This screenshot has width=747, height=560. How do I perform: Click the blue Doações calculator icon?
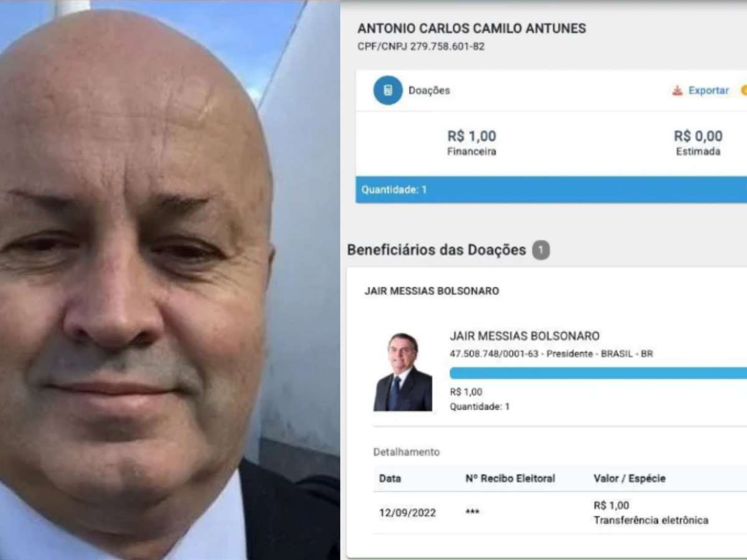pyautogui.click(x=388, y=90)
